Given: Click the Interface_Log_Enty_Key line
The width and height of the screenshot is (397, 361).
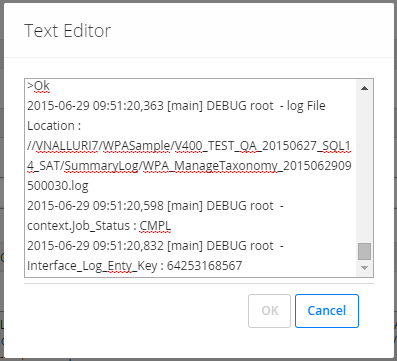Looking at the screenshot, I should 135,266.
